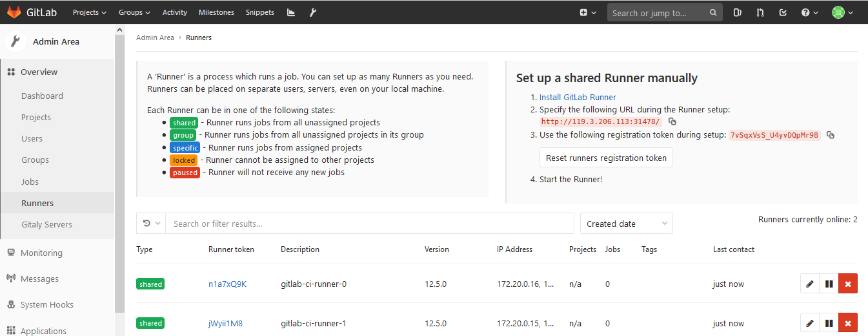Click the Messages broadcast icon in sidebar
The image size is (868, 336).
11,278
